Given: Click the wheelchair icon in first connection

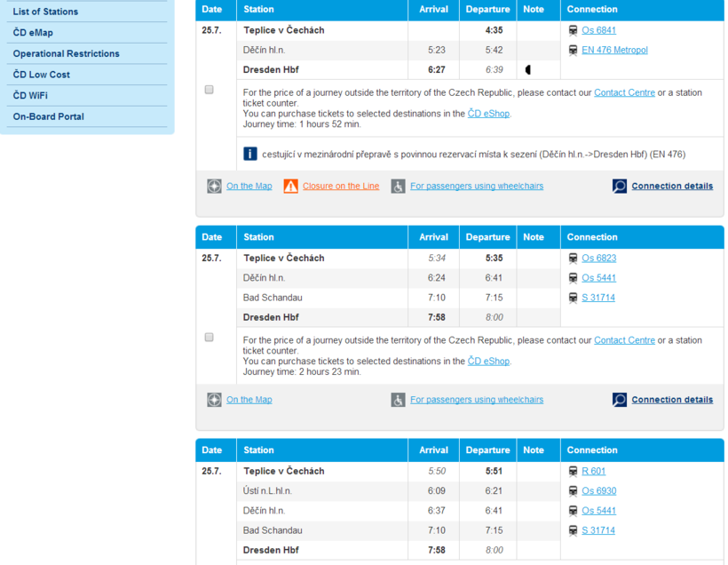Looking at the screenshot, I should pos(398,187).
